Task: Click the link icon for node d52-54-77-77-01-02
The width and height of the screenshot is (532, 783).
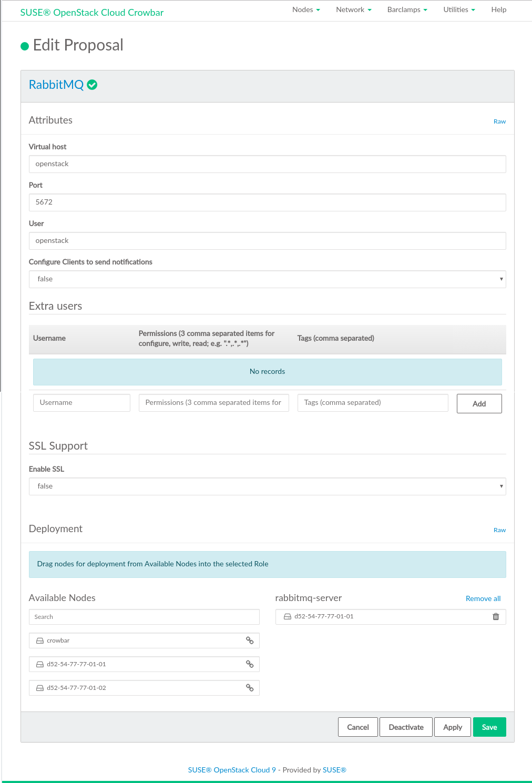Action: (x=250, y=688)
